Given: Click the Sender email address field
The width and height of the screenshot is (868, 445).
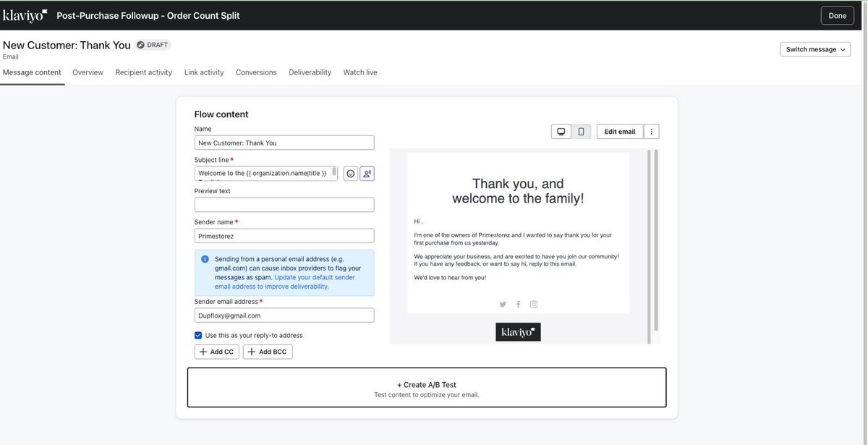Looking at the screenshot, I should (284, 315).
